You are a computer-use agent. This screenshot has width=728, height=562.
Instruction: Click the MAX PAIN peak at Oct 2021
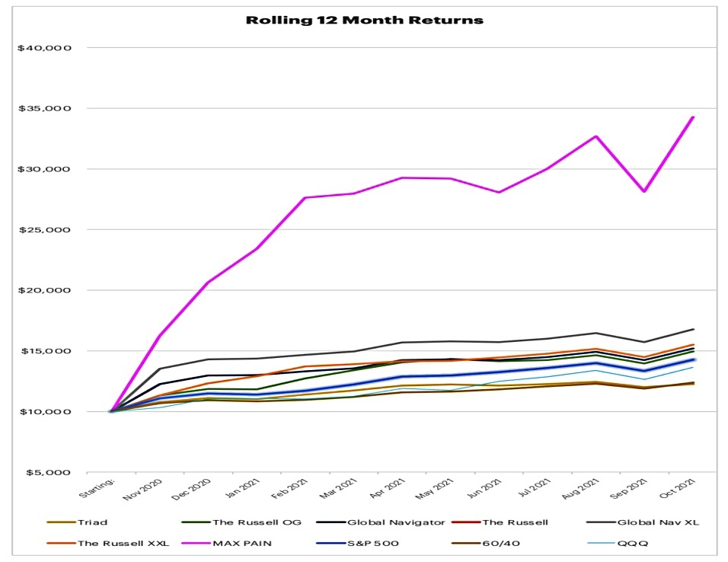(693, 117)
